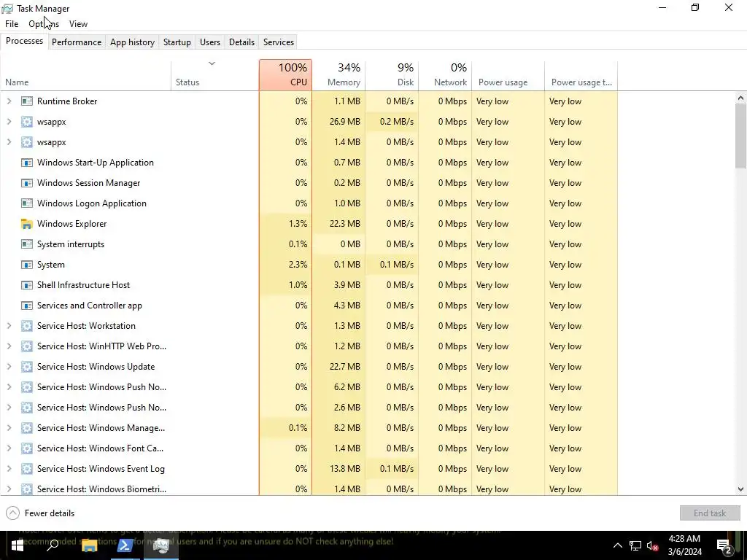Switch to the App history tab
The height and width of the screenshot is (560, 747).
click(132, 42)
